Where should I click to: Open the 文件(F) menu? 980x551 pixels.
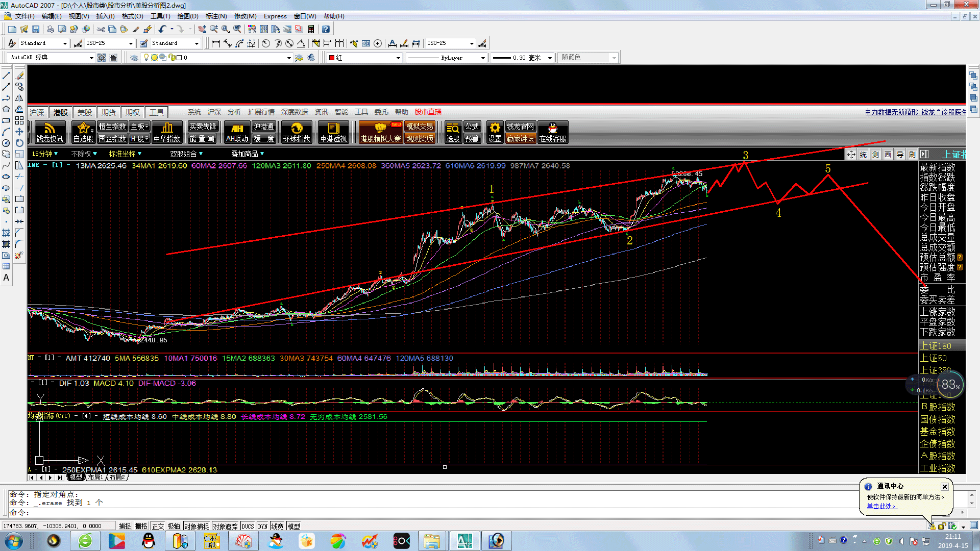24,16
